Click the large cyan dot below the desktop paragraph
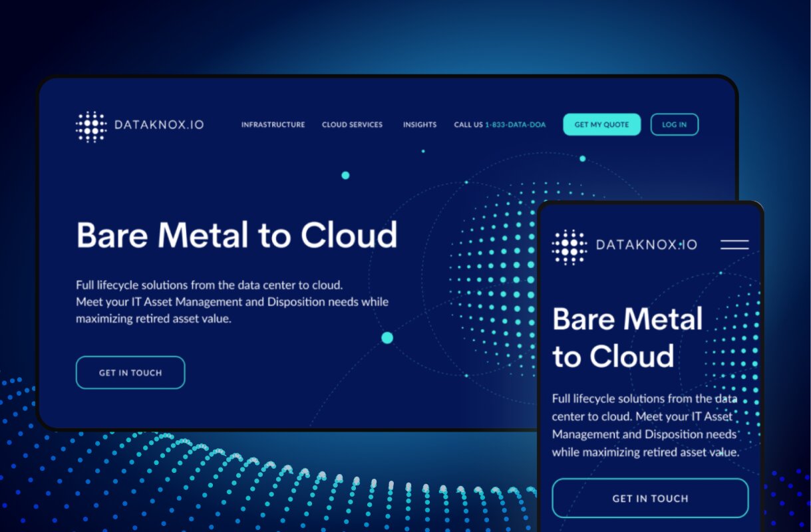 pyautogui.click(x=387, y=338)
